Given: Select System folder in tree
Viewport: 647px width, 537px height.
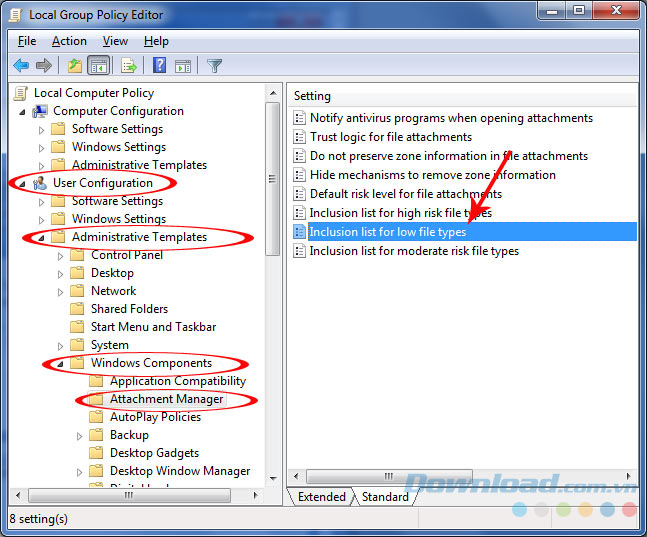Looking at the screenshot, I should pyautogui.click(x=109, y=345).
